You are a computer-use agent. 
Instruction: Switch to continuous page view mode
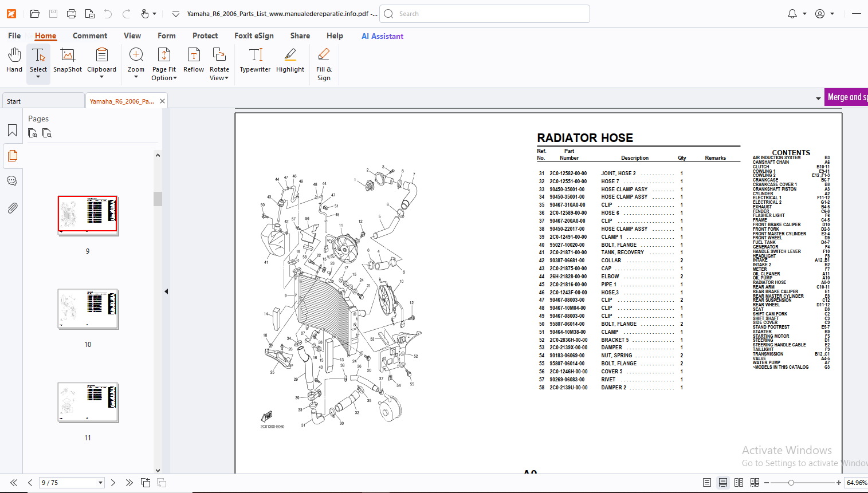pos(723,483)
